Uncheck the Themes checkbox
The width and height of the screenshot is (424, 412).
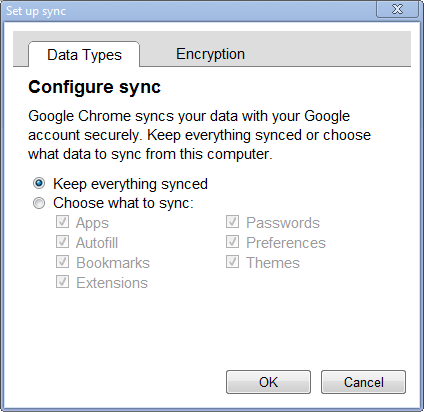click(x=232, y=262)
